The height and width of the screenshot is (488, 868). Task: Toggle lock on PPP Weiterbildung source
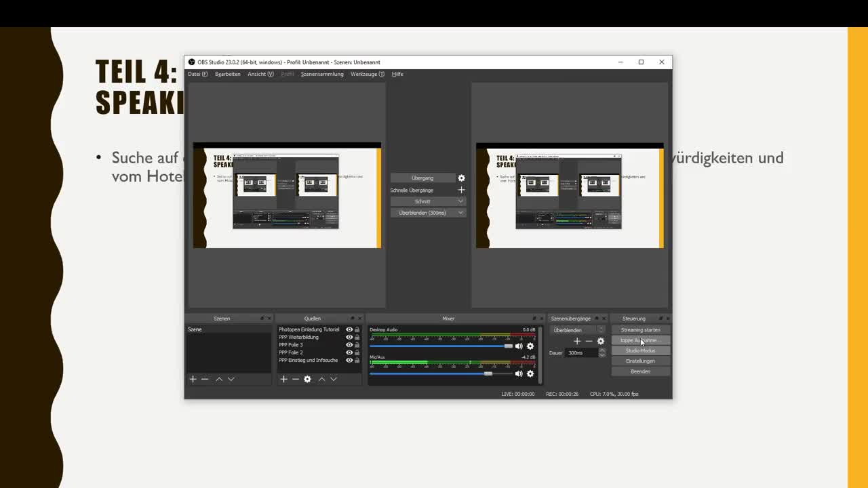click(357, 337)
